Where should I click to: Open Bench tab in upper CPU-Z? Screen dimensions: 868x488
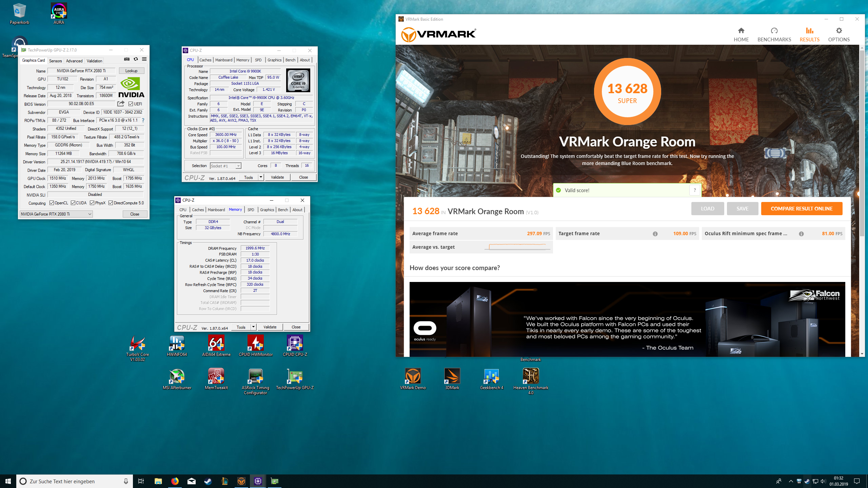click(x=290, y=60)
